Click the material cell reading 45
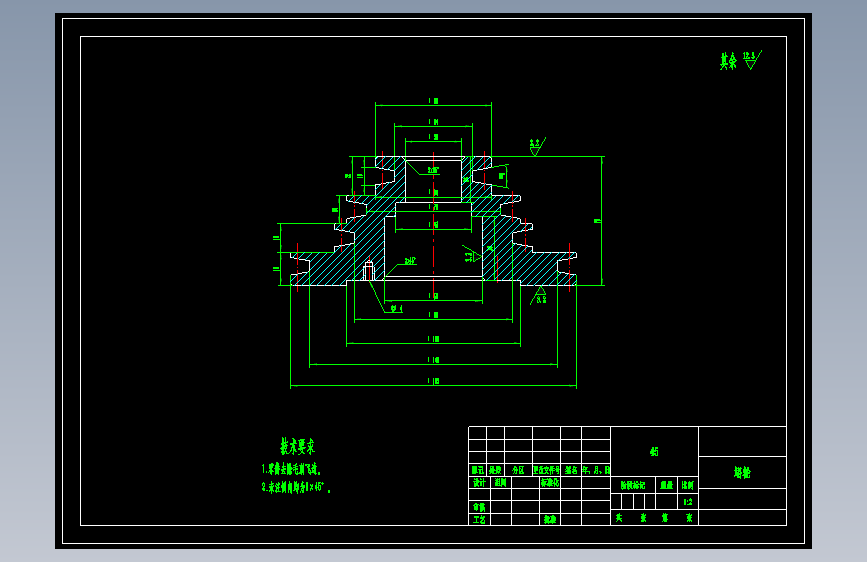 654,451
